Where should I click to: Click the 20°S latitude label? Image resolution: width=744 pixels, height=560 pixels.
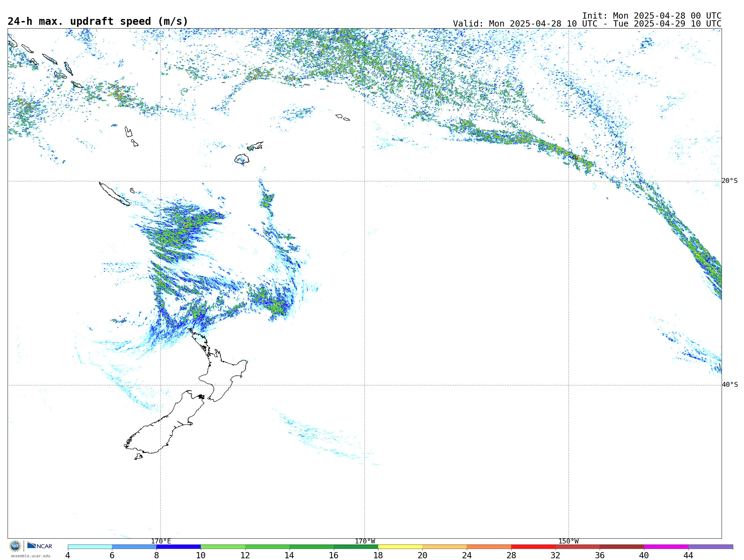tap(730, 181)
